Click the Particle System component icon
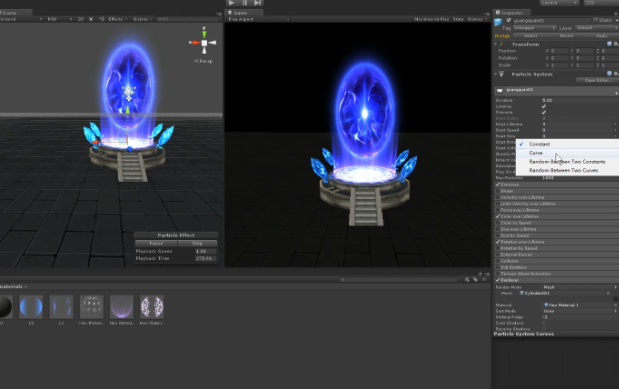 click(501, 74)
